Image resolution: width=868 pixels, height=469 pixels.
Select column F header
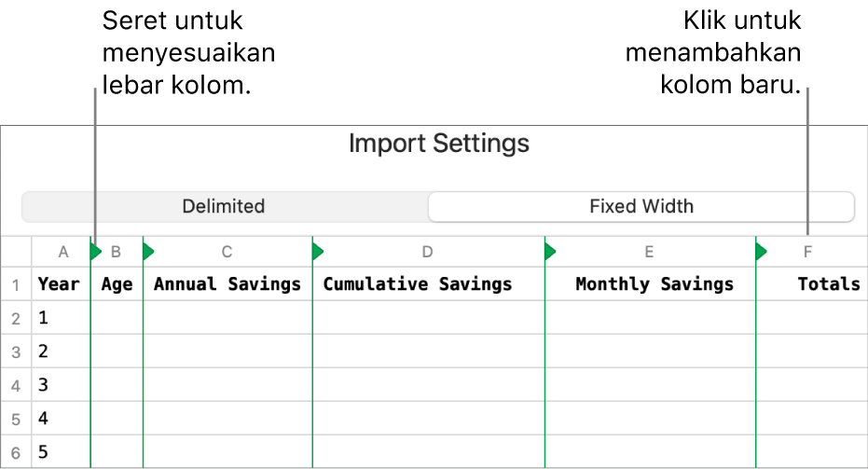point(807,252)
